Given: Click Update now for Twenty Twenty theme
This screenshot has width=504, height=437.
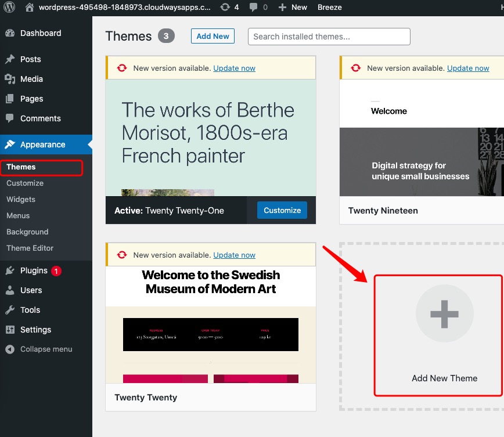Looking at the screenshot, I should (x=235, y=255).
